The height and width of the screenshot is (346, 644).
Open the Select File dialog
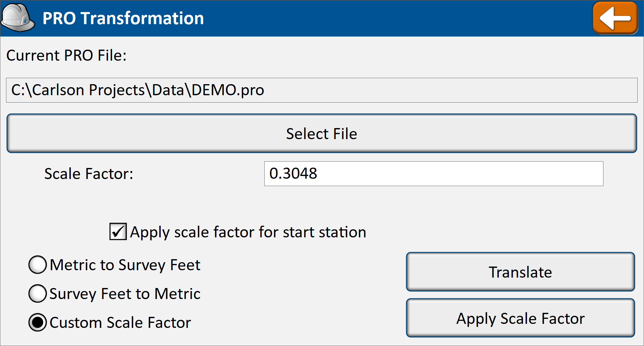[x=322, y=133]
